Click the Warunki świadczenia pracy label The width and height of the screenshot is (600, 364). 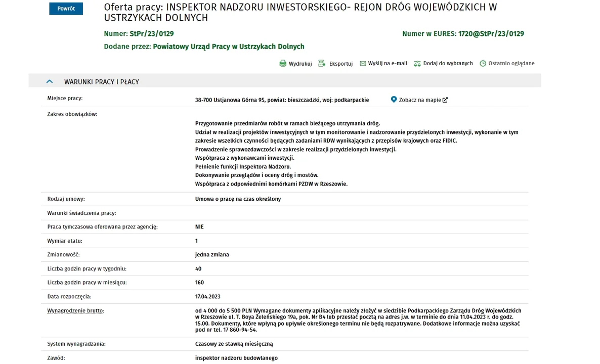coord(81,213)
